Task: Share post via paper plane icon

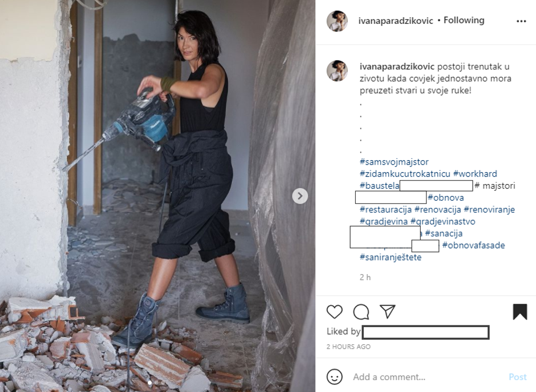Action: click(x=388, y=312)
